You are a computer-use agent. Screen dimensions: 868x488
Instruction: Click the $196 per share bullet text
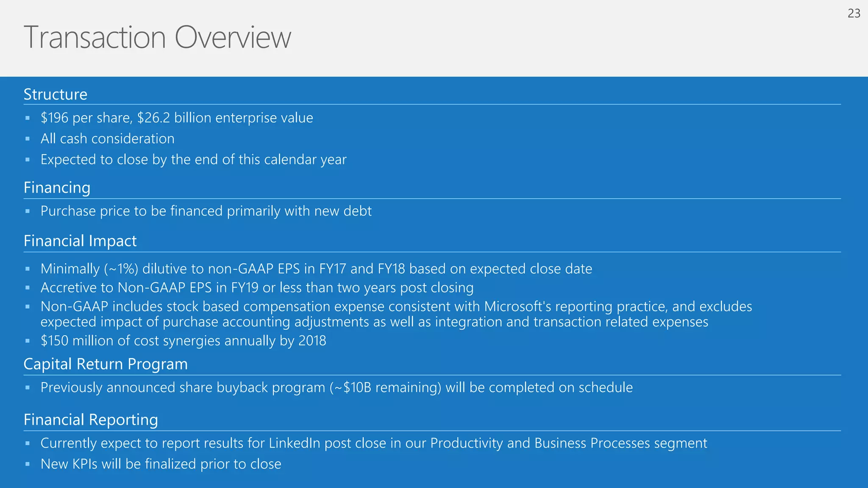[x=177, y=118]
